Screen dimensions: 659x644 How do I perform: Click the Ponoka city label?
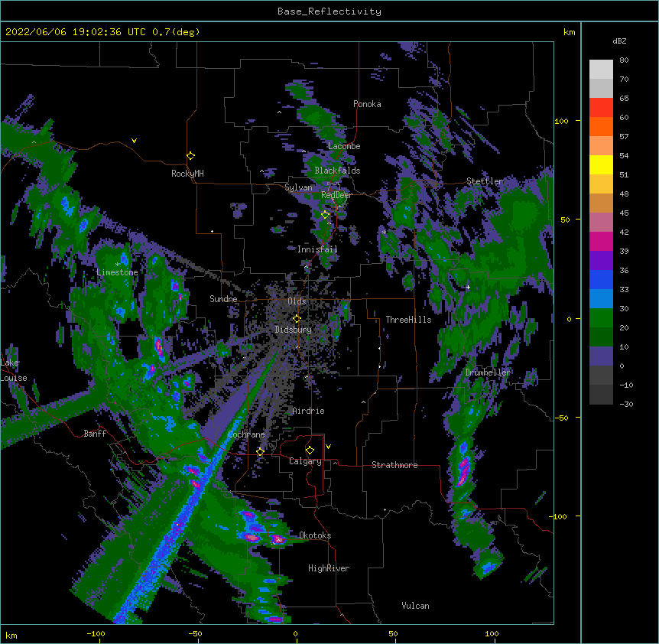click(x=367, y=104)
